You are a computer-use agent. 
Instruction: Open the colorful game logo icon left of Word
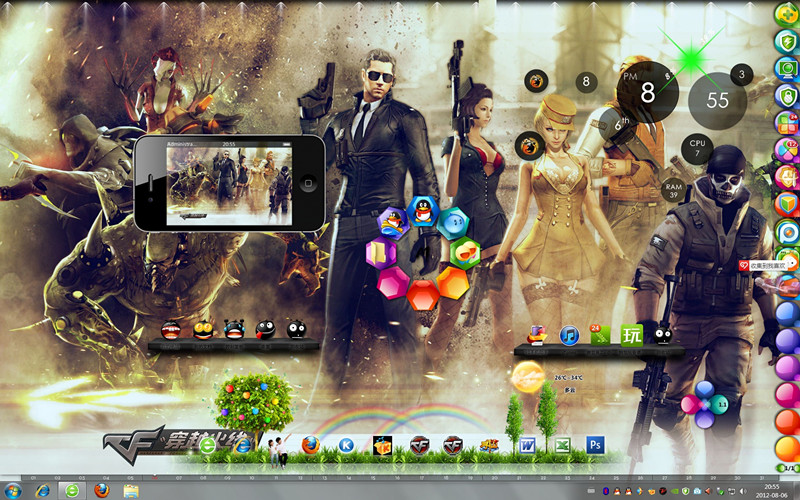[x=489, y=446]
